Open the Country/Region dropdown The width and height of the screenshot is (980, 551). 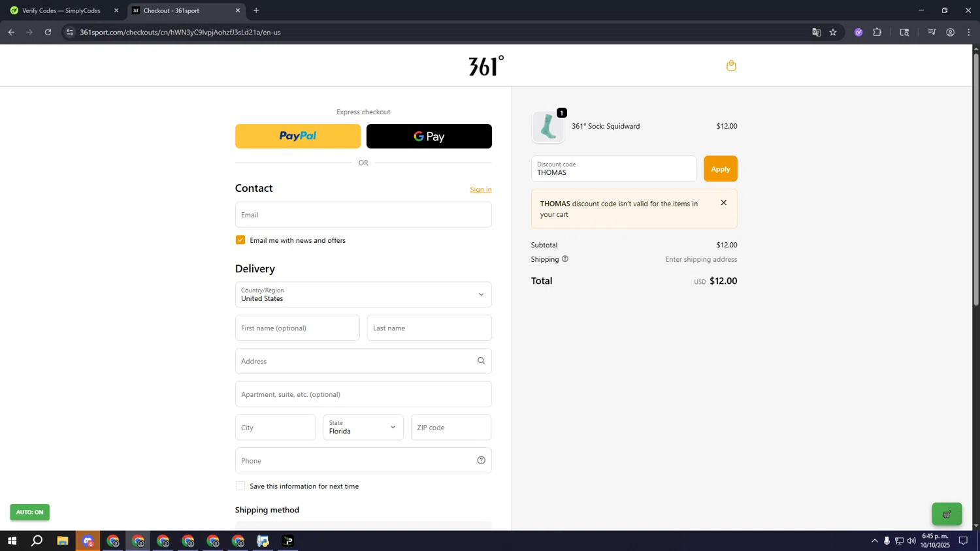pos(363,294)
